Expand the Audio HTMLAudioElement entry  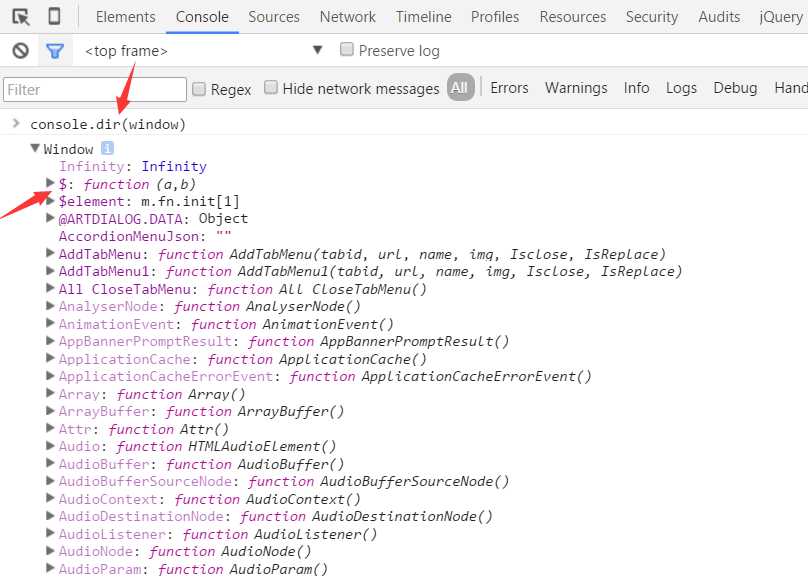point(50,446)
